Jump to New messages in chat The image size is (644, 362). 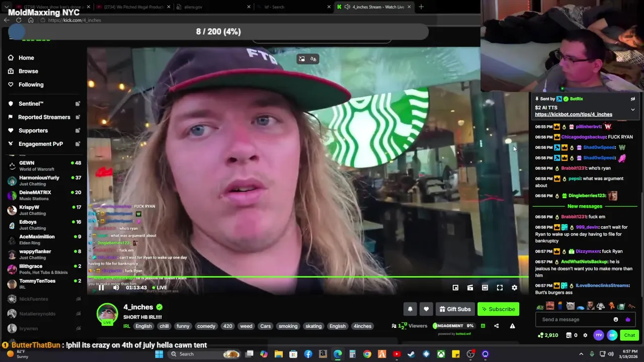585,206
